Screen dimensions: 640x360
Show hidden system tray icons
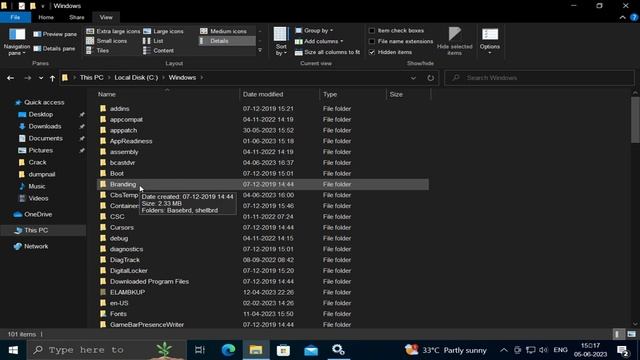504,350
